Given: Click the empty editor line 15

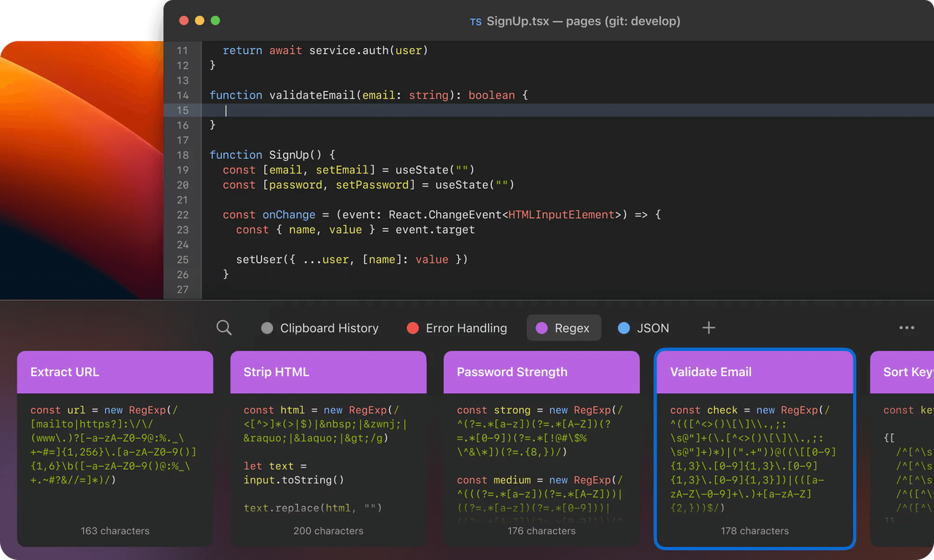Looking at the screenshot, I should (511, 110).
